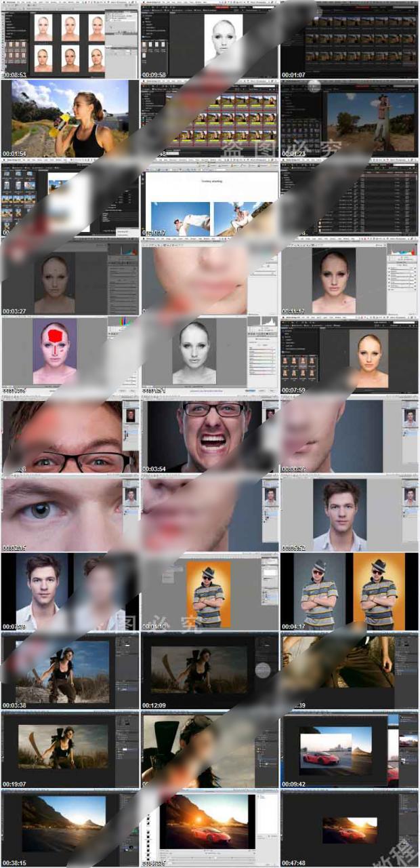This screenshot has height=868, width=420.
Task: Click the thumbnail timestamped 00:12:09
Action: point(209,671)
